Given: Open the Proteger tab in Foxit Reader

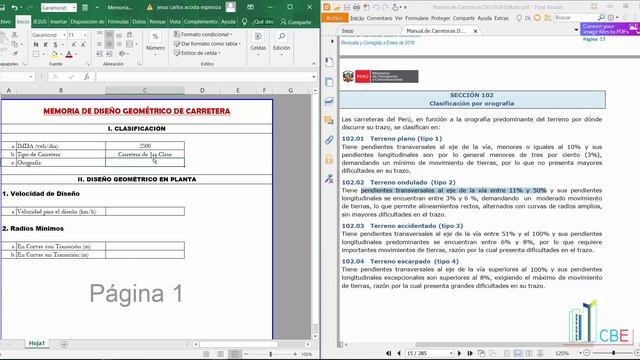Looking at the screenshot, I should tap(440, 18).
